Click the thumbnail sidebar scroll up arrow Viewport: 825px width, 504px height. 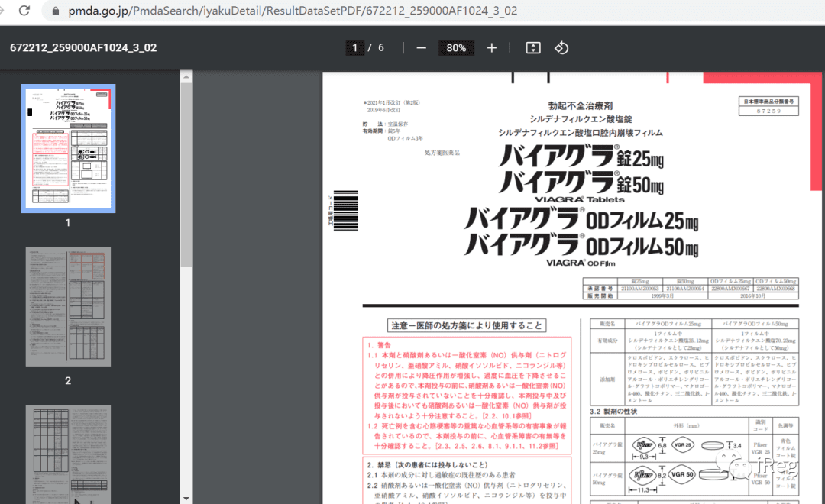click(186, 77)
